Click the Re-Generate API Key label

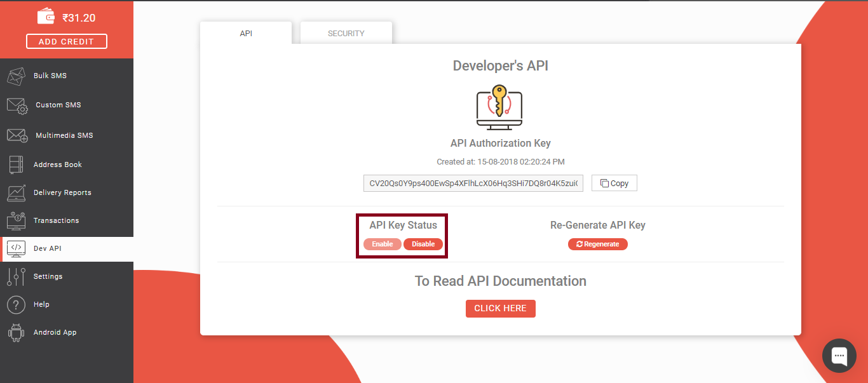point(598,225)
